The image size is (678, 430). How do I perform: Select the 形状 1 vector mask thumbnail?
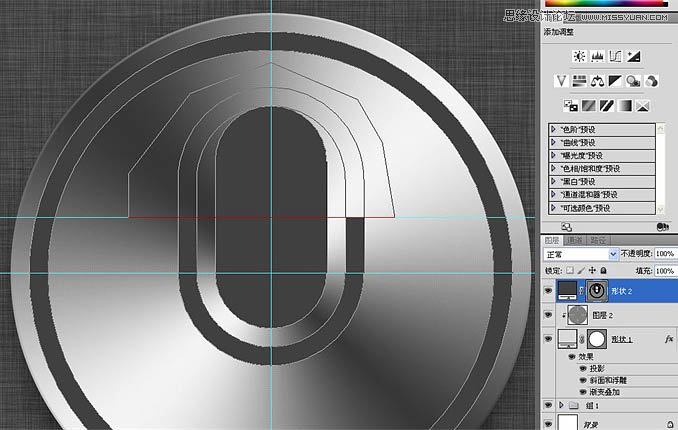[597, 339]
